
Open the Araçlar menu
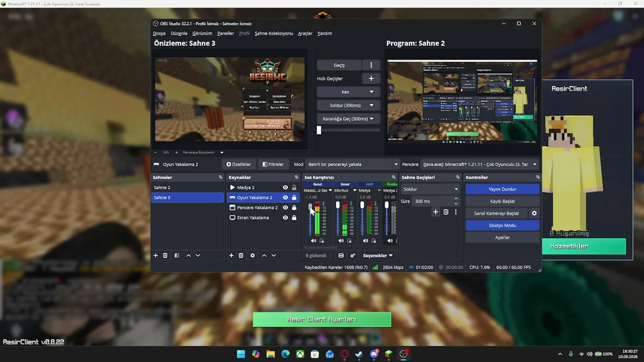coord(305,33)
